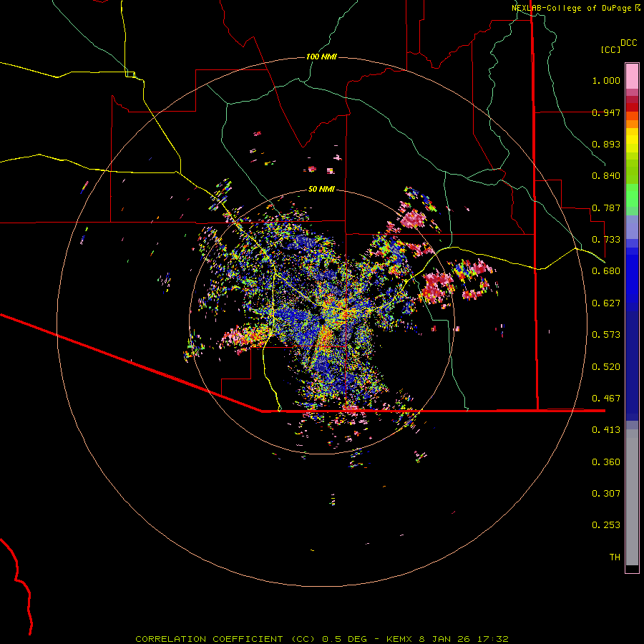
Task: Pick the lavender color bar segment
Action: pyautogui.click(x=632, y=227)
